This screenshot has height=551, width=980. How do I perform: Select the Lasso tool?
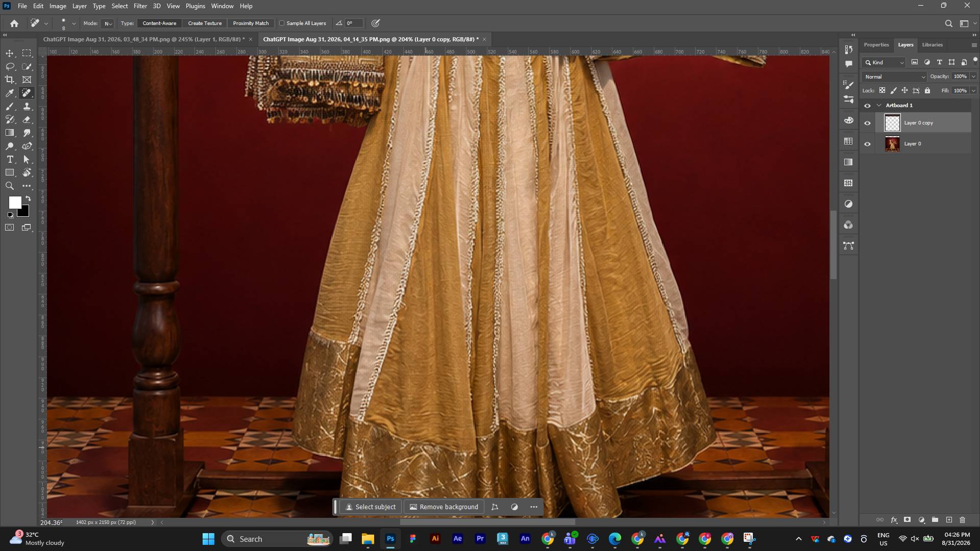click(x=10, y=67)
